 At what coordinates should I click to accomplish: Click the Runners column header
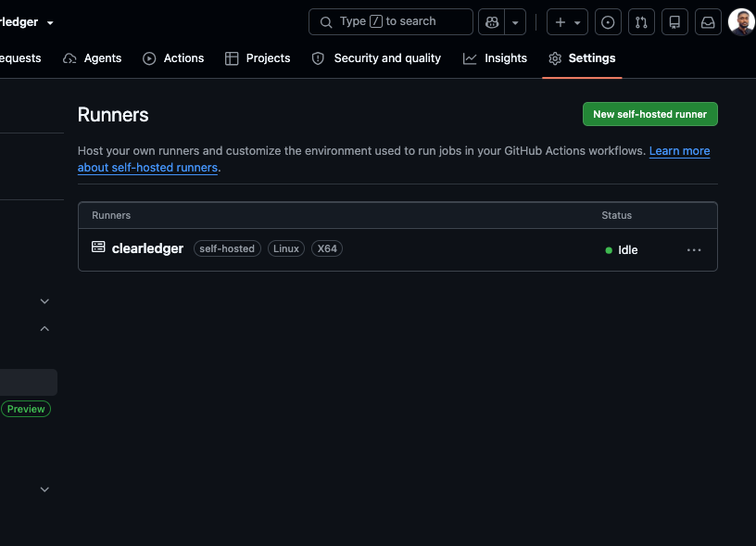click(x=111, y=216)
